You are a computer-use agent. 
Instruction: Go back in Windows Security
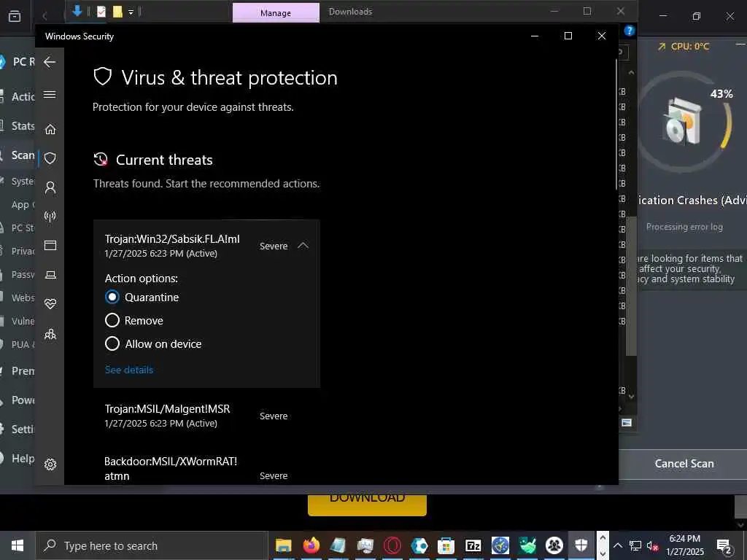[50, 62]
